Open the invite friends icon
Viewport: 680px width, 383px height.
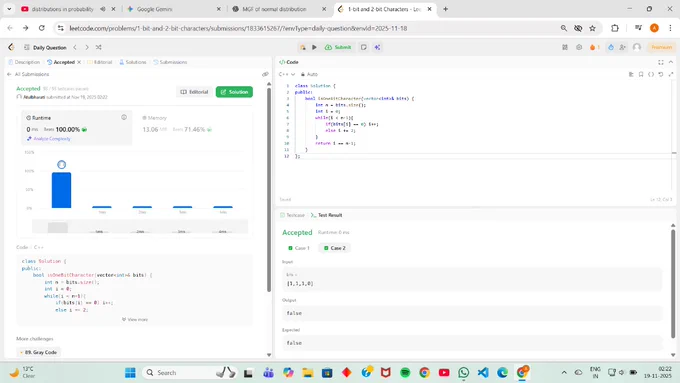622,47
